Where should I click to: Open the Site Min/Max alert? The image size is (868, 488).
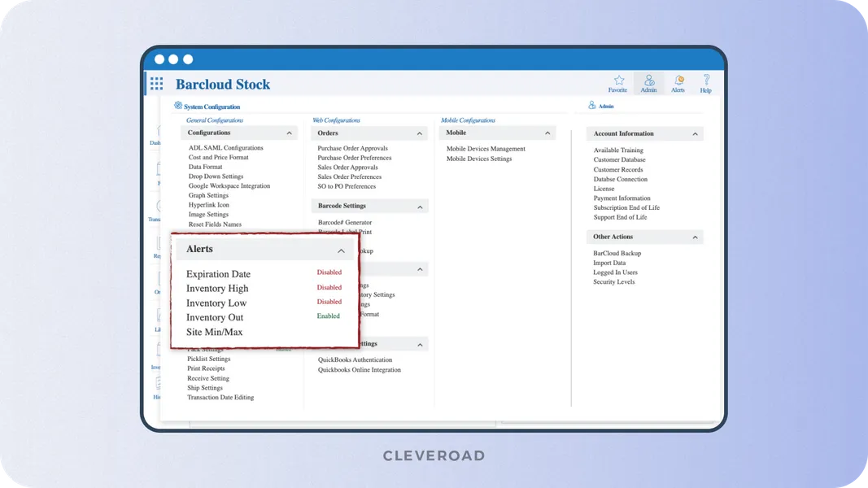214,333
